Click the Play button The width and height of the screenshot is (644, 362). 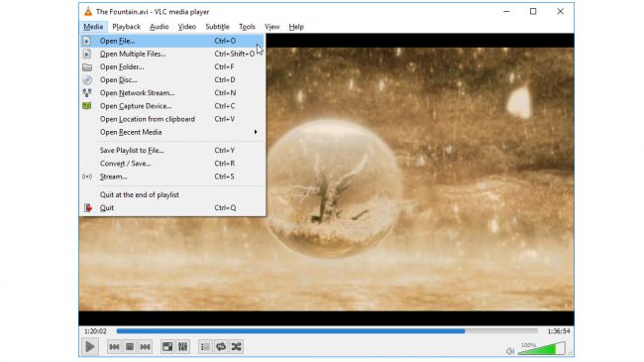tap(89, 347)
